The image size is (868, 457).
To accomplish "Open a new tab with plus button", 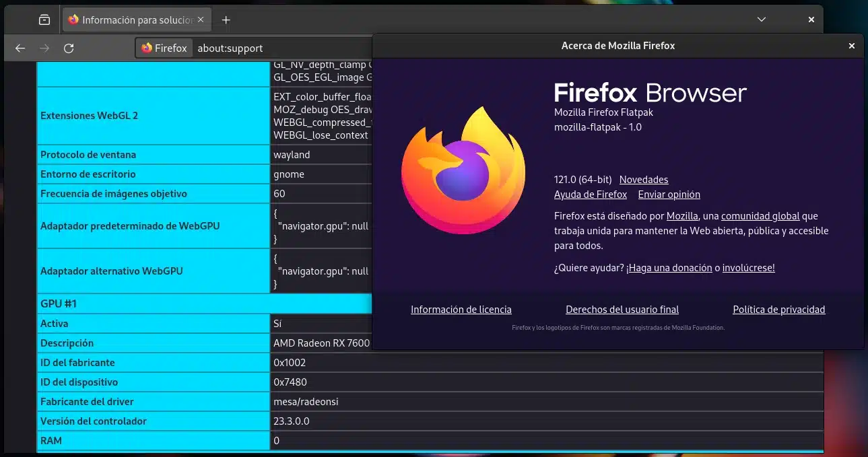I will (226, 20).
